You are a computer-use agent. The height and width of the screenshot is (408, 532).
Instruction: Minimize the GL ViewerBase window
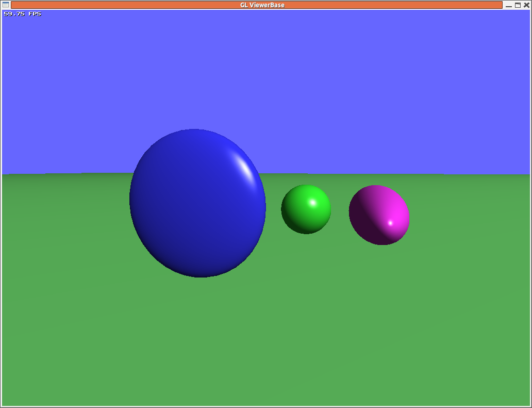(509, 5)
